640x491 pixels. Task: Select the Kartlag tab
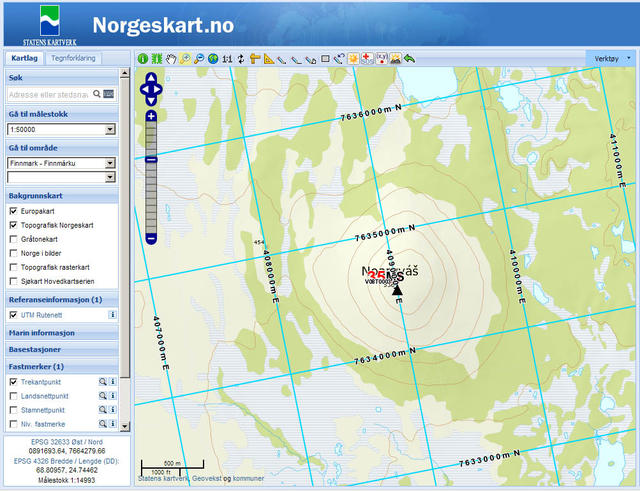click(x=24, y=58)
